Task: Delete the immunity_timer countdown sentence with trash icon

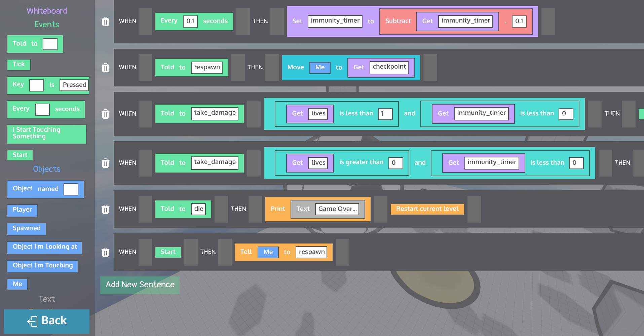Action: (x=105, y=22)
